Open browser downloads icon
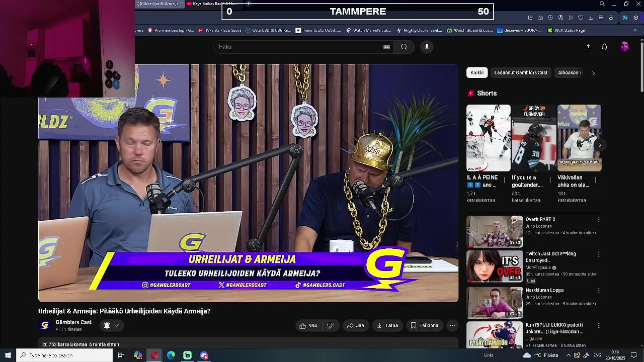This screenshot has height=362, width=644. [x=590, y=18]
